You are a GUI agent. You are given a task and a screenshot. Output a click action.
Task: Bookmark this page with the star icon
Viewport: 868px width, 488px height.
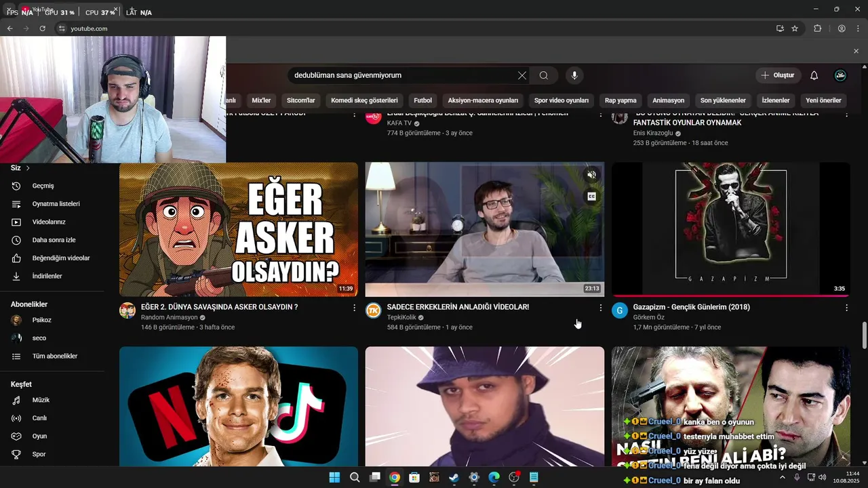pyautogui.click(x=795, y=28)
